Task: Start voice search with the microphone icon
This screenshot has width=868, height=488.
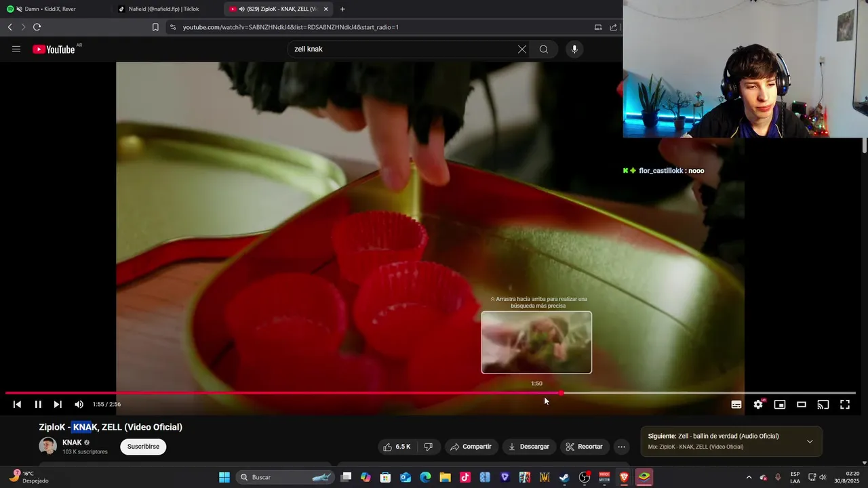Action: pyautogui.click(x=574, y=49)
